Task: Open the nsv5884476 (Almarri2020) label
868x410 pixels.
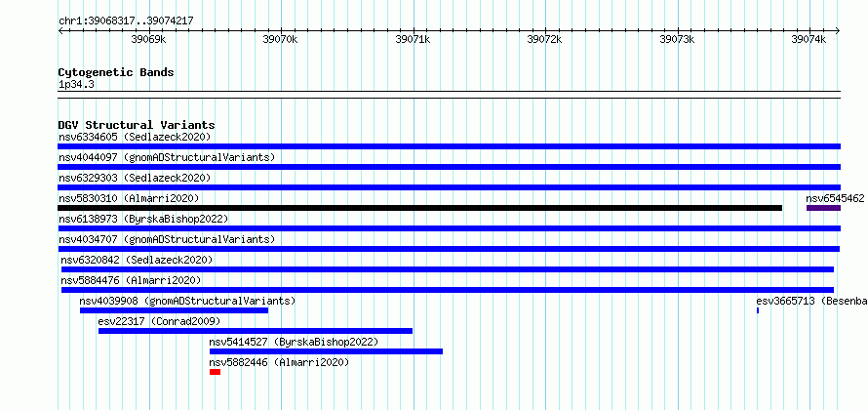Action: [132, 280]
